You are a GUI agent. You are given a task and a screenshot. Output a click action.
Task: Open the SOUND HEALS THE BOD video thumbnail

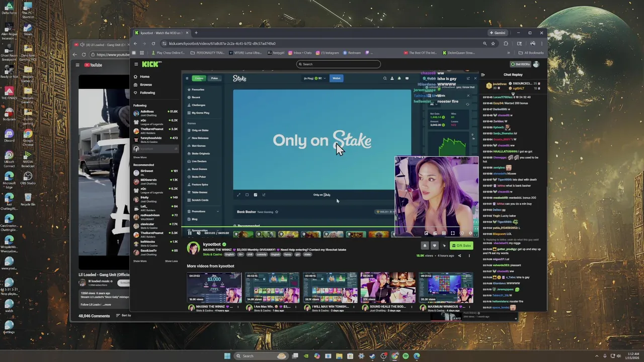click(388, 288)
